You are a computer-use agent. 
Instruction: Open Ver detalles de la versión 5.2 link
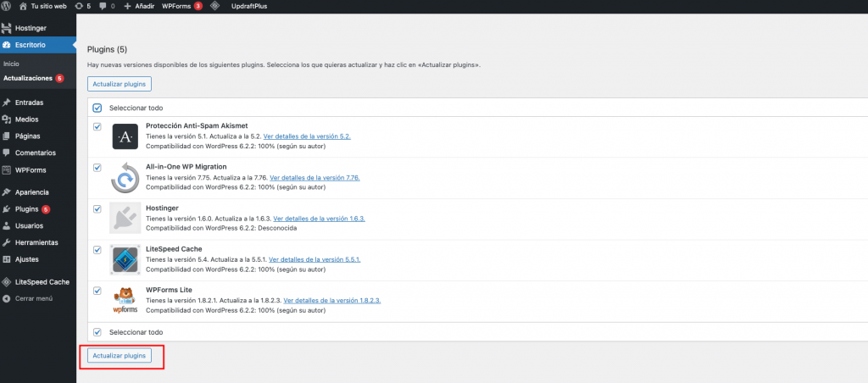pyautogui.click(x=307, y=136)
